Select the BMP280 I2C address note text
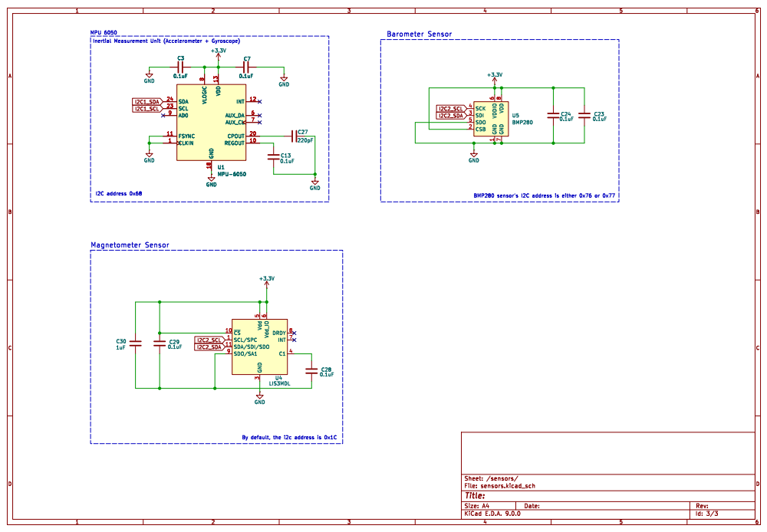The width and height of the screenshot is (767, 532). click(545, 195)
